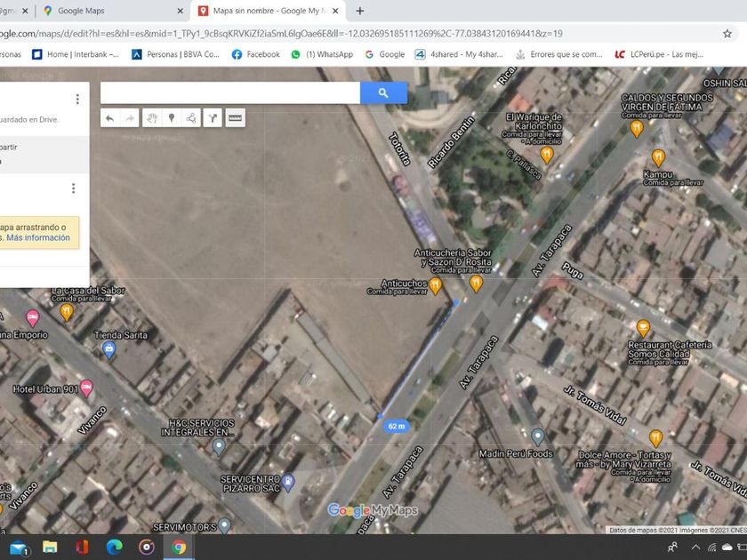Viewport: 747px width, 560px height.
Task: Open the layer options three-dot menu
Action: point(73,188)
